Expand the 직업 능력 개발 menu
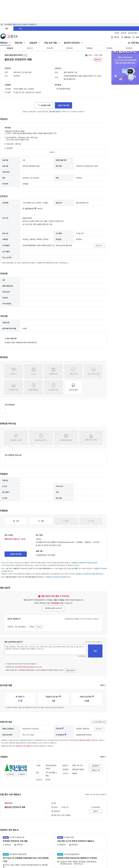This screenshot has height=868, width=139. point(52,43)
